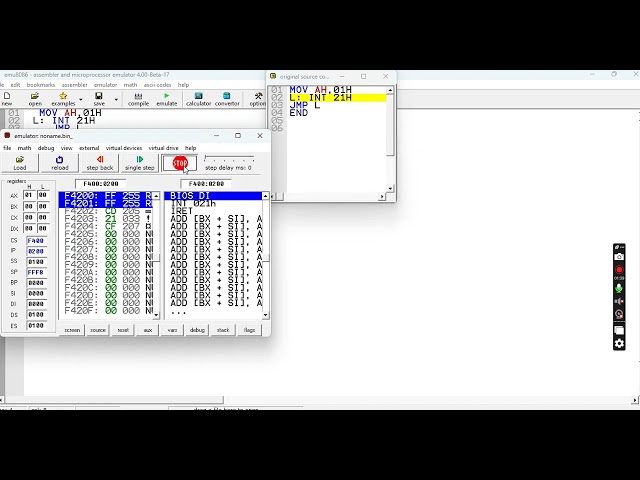Click the IP register field
The height and width of the screenshot is (480, 640).
coord(36,251)
